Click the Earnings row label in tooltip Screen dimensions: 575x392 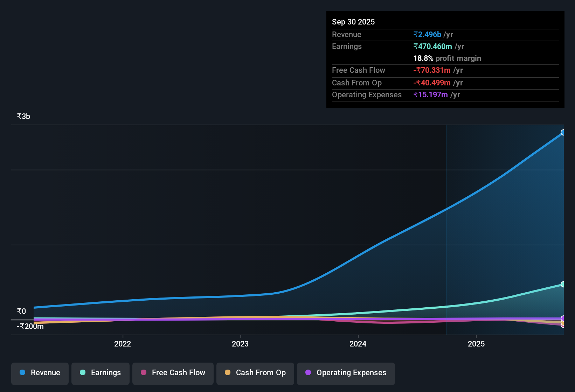[347, 46]
